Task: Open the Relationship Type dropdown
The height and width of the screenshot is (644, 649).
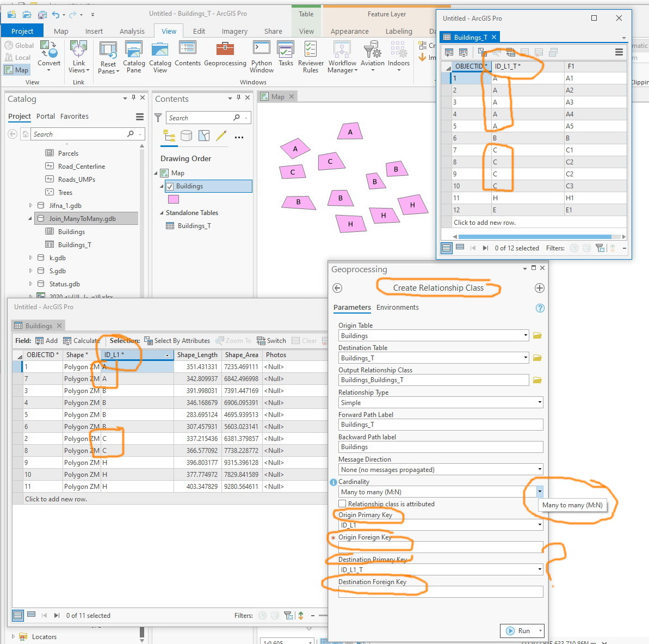Action: [539, 402]
